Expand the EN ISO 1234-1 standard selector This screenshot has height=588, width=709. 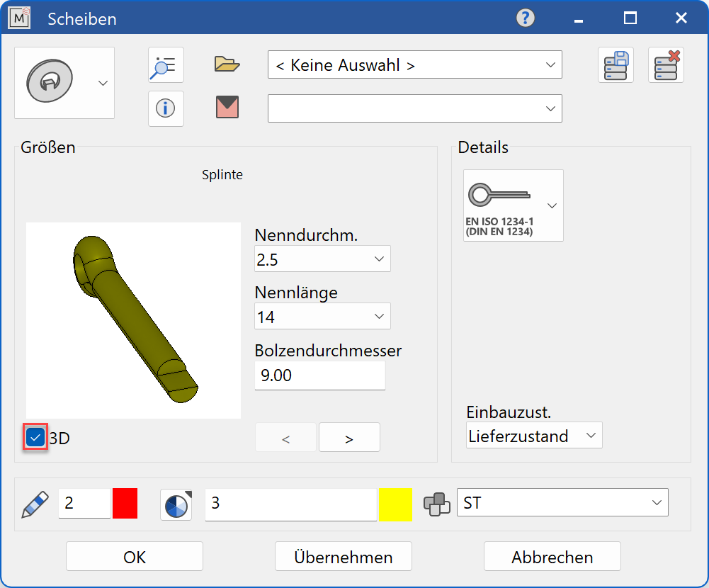(x=514, y=205)
